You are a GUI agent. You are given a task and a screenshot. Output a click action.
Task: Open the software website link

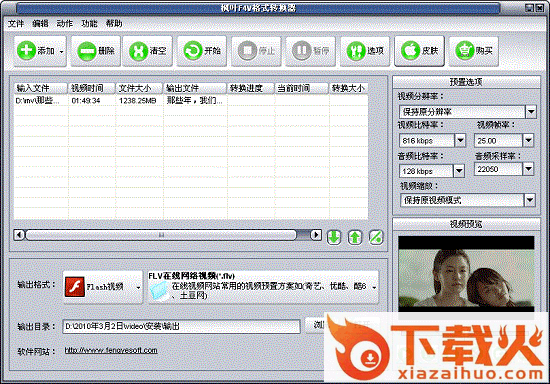click(x=111, y=350)
